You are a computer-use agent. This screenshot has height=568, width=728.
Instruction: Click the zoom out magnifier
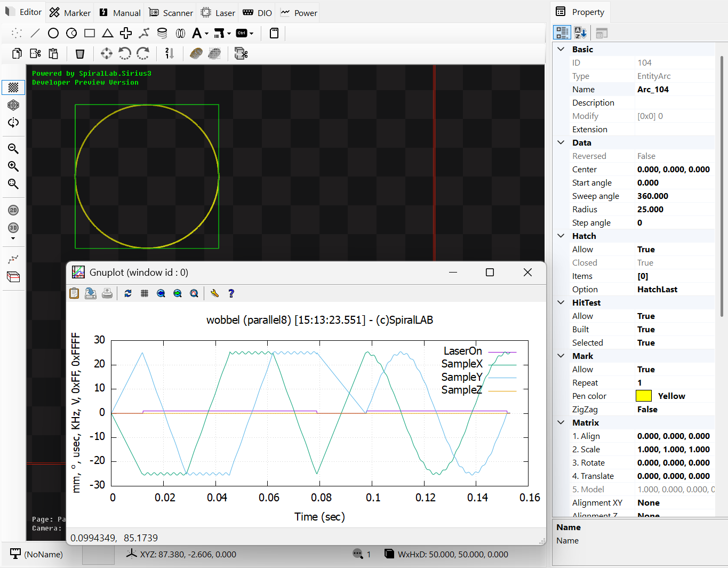[x=13, y=149]
